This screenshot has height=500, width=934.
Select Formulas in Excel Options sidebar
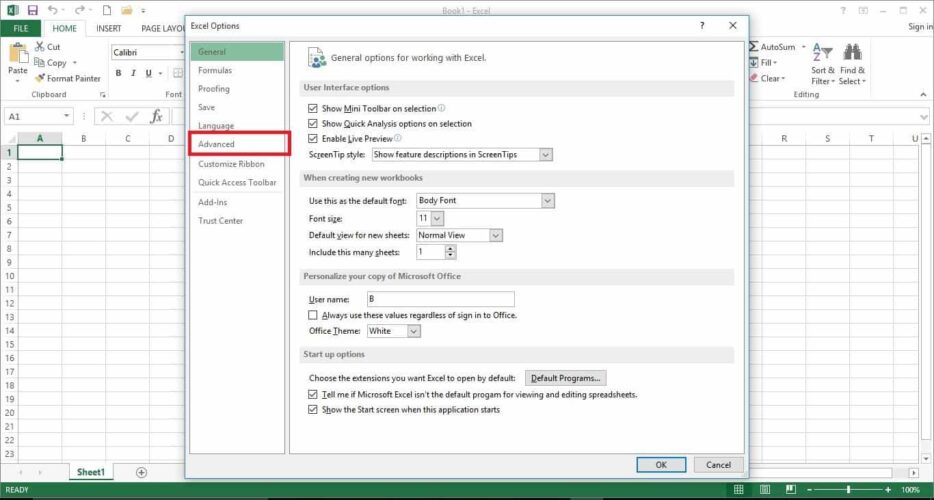[237, 70]
